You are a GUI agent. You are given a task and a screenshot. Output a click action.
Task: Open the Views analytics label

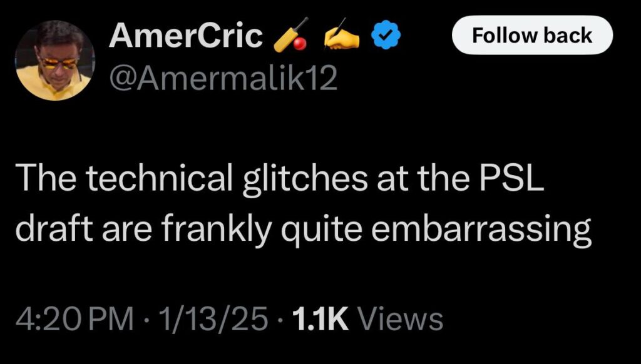(403, 319)
